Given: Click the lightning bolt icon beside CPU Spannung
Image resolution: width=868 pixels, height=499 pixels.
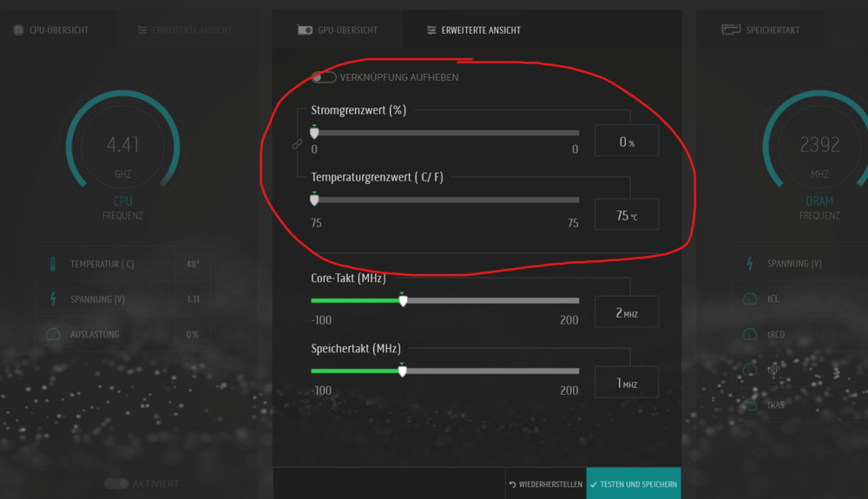Looking at the screenshot, I should click(x=53, y=299).
